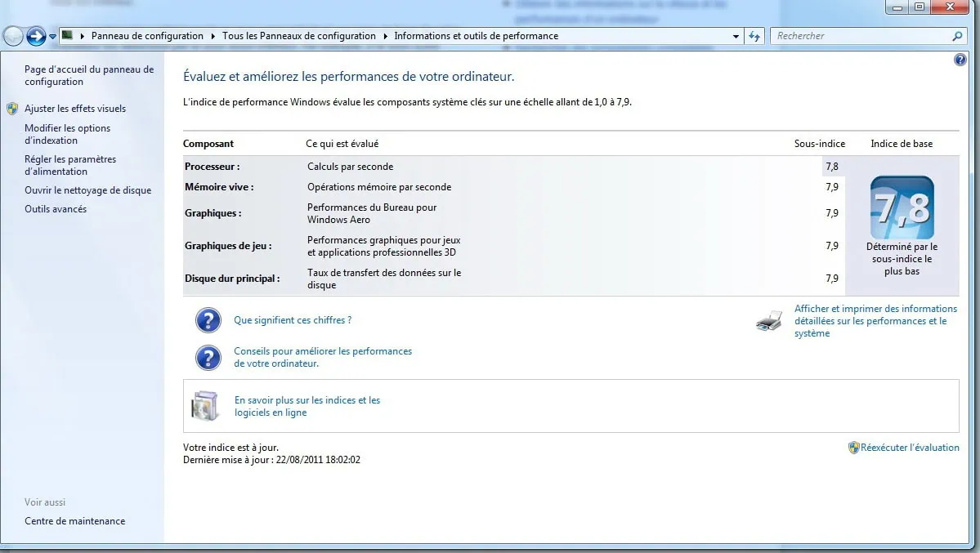This screenshot has height=553, width=980.
Task: Click the search magnifier icon
Action: 957,37
